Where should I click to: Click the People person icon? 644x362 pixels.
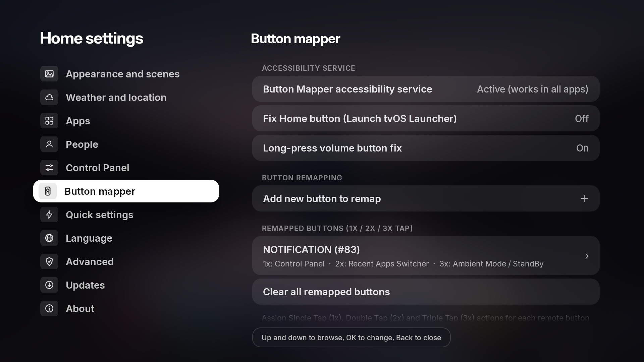tap(49, 144)
